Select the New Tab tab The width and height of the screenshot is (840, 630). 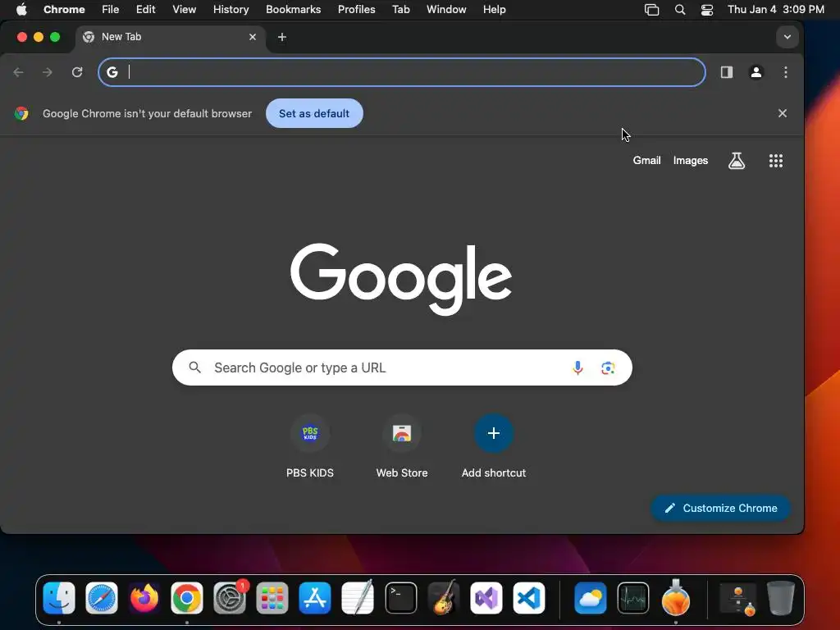[x=171, y=37]
